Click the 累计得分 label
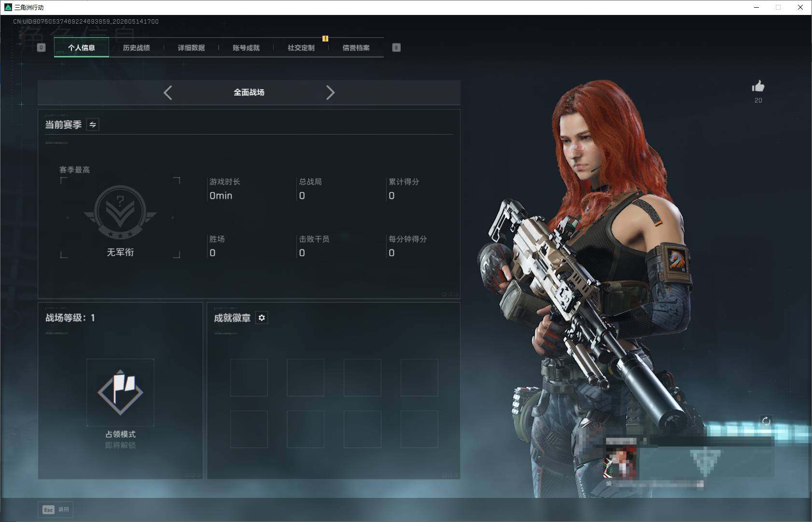Screen dimensions: 812x522 pyautogui.click(x=404, y=182)
